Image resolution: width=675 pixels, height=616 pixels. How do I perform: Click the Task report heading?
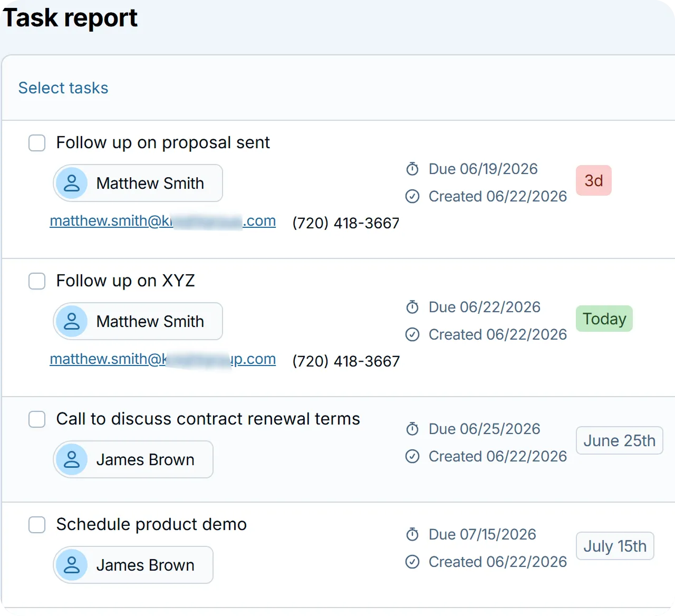(x=70, y=18)
